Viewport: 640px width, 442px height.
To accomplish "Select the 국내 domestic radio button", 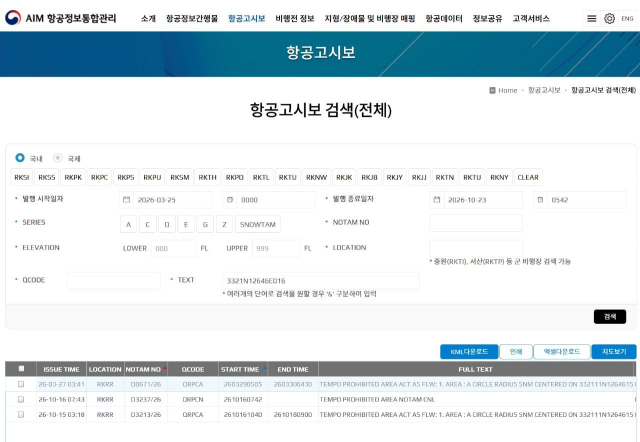I will (x=20, y=158).
